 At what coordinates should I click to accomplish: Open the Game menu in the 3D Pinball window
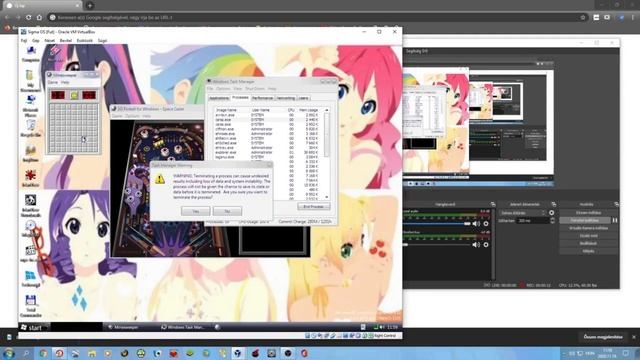[117, 116]
